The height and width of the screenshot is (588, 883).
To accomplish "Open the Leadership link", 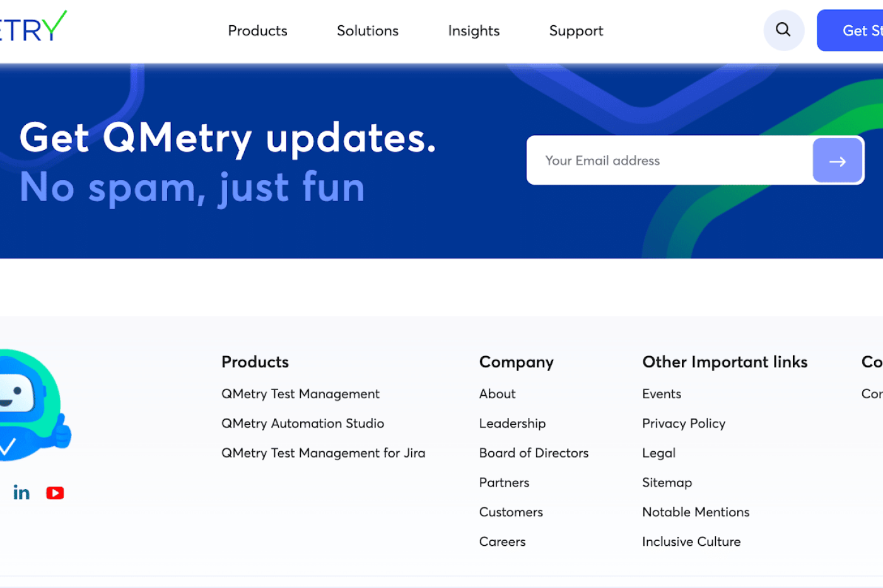I will [x=512, y=424].
